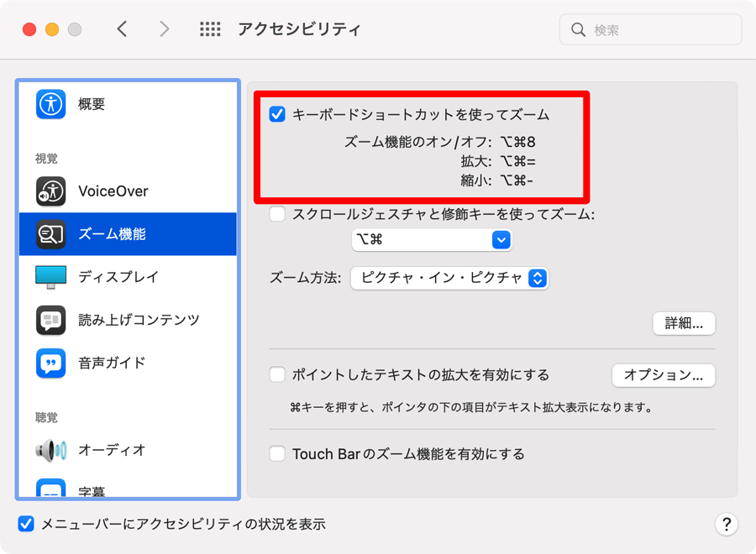The image size is (756, 554).
Task: Select the 読み上げコンテンツ sidebar row label
Action: click(x=139, y=320)
